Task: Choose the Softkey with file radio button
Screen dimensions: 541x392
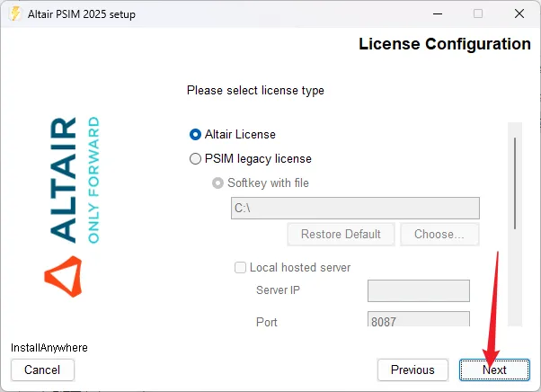Action: pyautogui.click(x=217, y=183)
